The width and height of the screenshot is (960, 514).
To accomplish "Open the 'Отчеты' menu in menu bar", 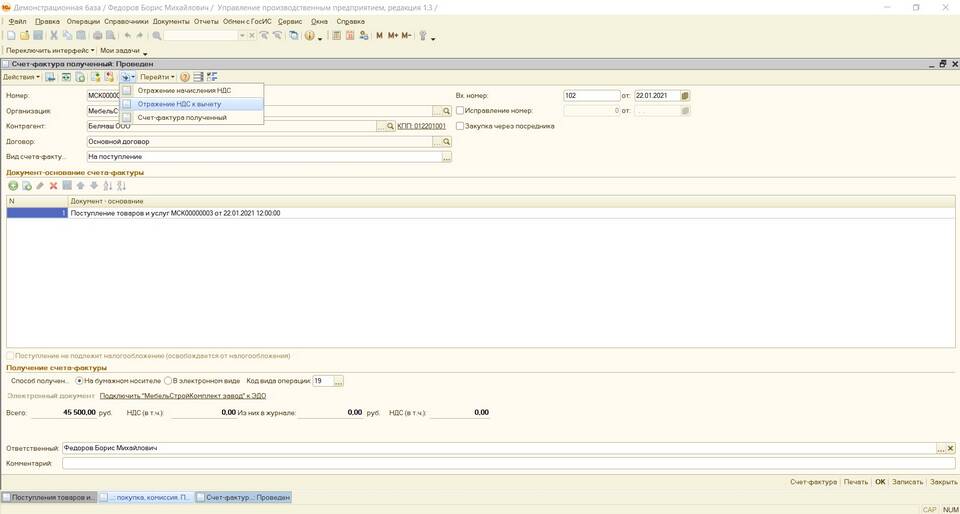I will click(x=206, y=21).
